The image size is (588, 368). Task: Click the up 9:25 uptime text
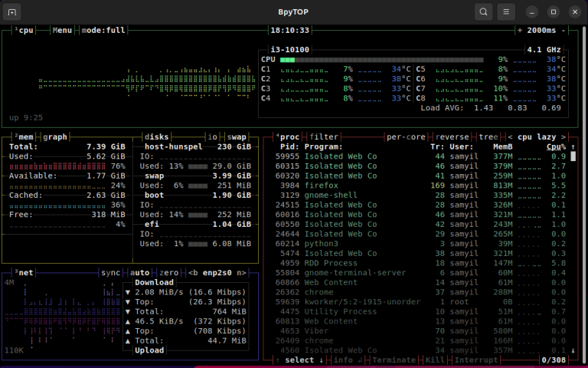coord(26,118)
